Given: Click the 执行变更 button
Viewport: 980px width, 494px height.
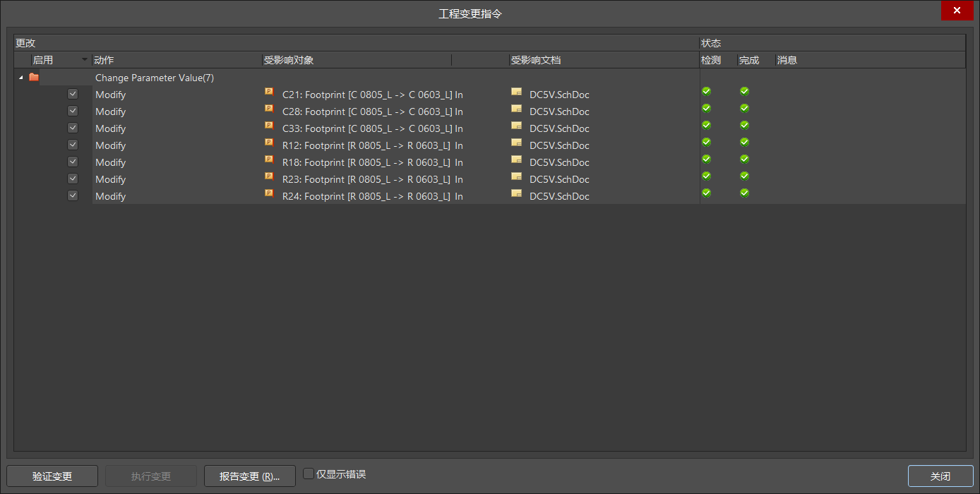Looking at the screenshot, I should (151, 476).
